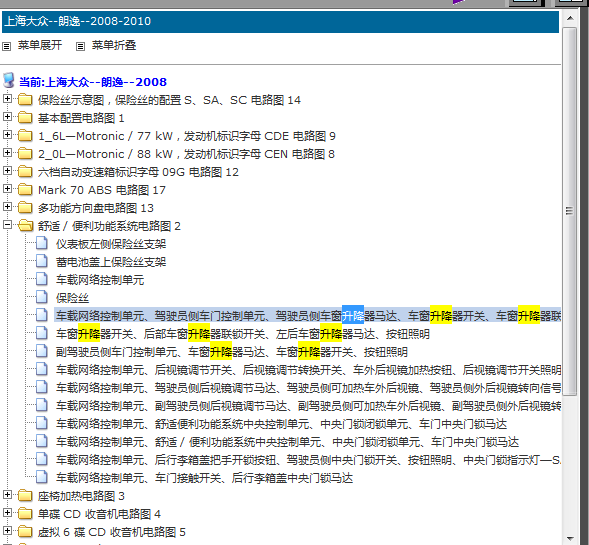Click the folder icon for 基本配置电路图 1
Image resolution: width=589 pixels, height=545 pixels.
coord(25,118)
